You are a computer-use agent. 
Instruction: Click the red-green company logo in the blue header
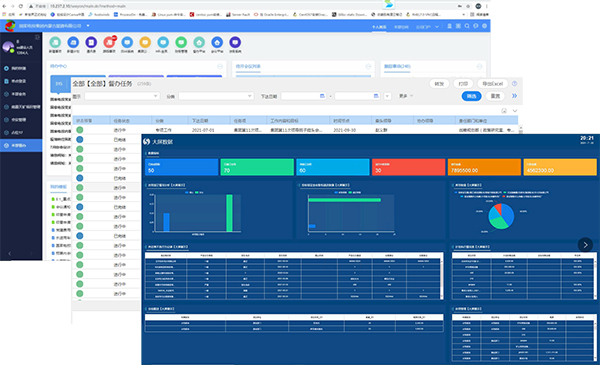(x=10, y=26)
